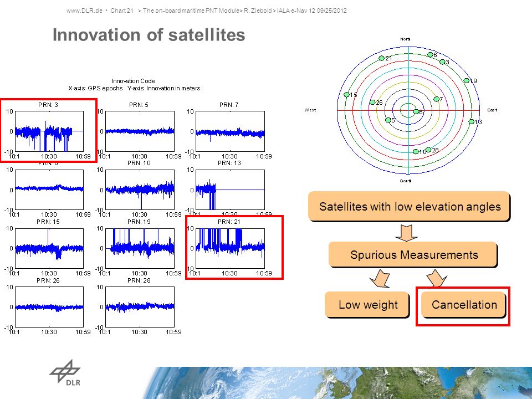Click the 'Innovation of satellites' title
Image resolution: width=532 pixels, height=399 pixels.
(x=149, y=34)
